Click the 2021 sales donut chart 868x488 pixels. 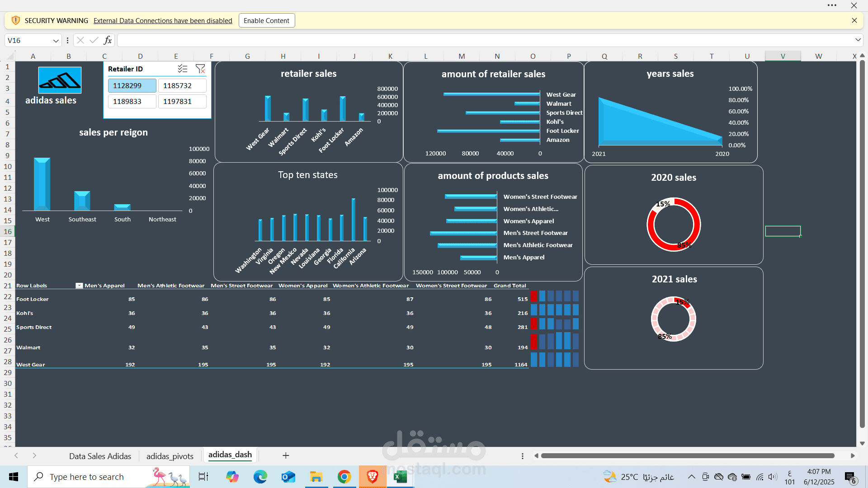pos(674,319)
